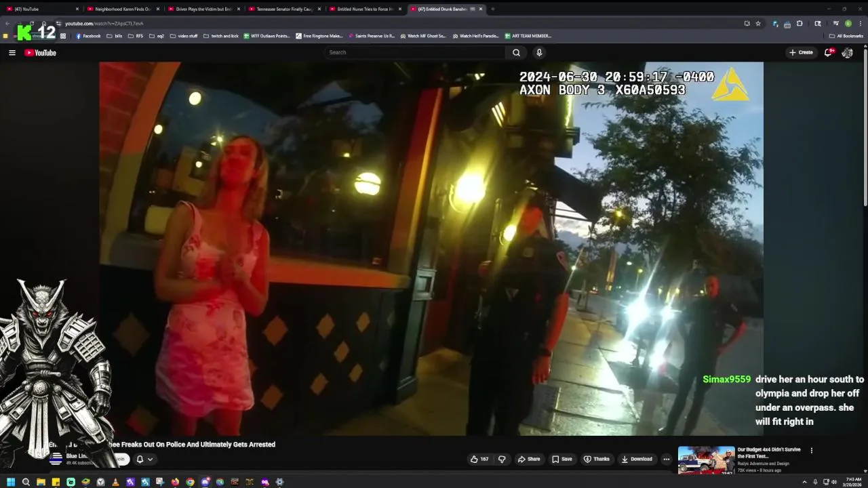The height and width of the screenshot is (488, 868).
Task: Open File Explorer from taskbar
Action: point(41,482)
